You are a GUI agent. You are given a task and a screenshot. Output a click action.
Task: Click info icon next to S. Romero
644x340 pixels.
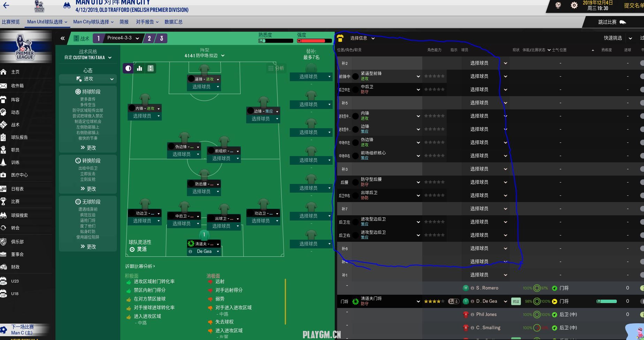[x=472, y=288]
